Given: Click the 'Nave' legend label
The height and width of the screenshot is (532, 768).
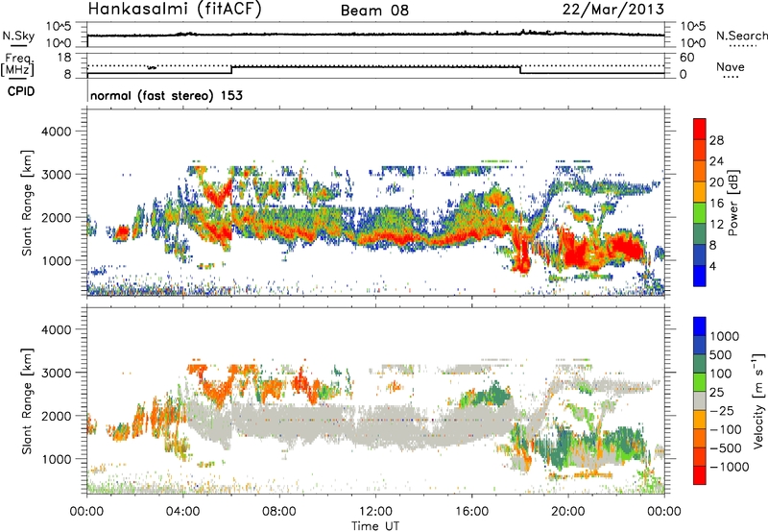Looking at the screenshot, I should [731, 66].
